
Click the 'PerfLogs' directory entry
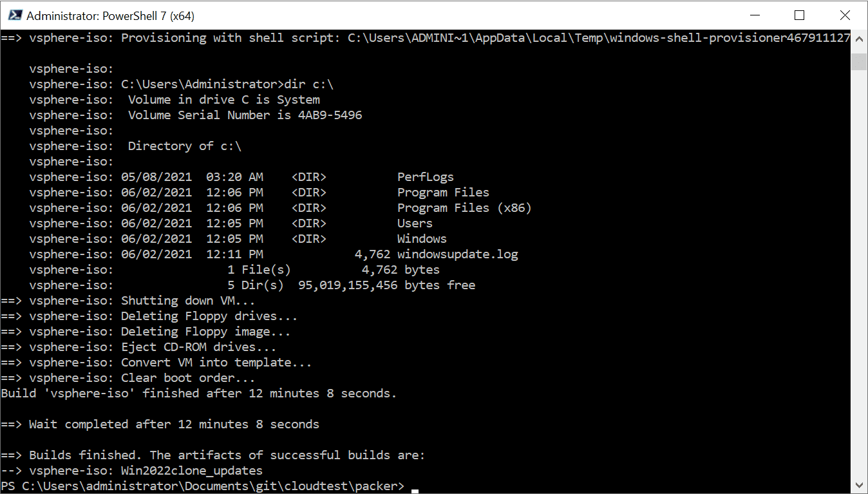(x=426, y=177)
